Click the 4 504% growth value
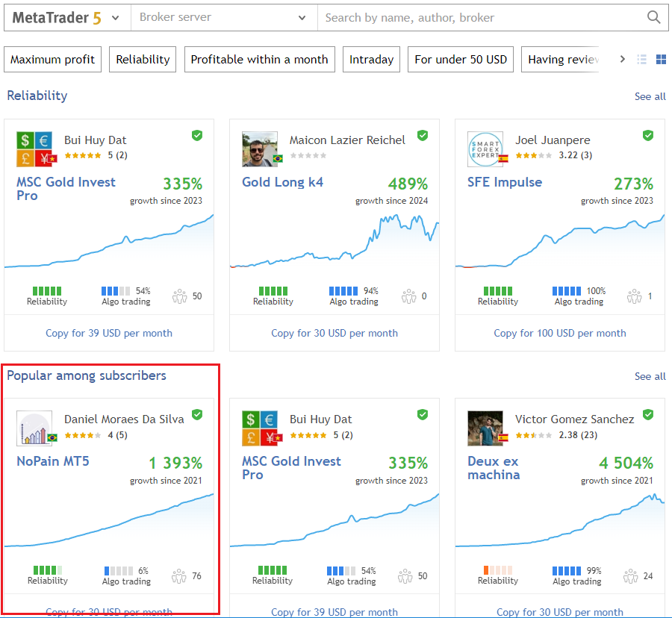The width and height of the screenshot is (672, 618). [x=626, y=463]
